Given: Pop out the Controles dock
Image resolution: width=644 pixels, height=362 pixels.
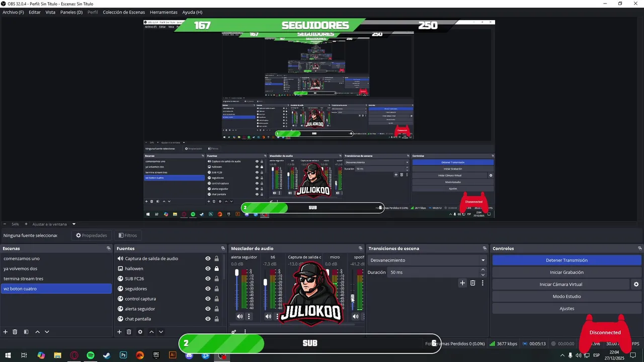Looking at the screenshot, I should click(x=639, y=248).
